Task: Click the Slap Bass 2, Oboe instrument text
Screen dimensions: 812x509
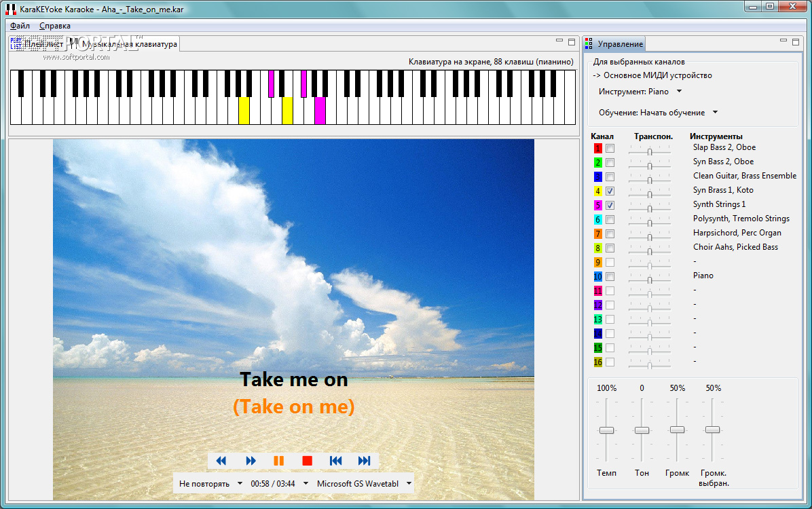Action: (724, 147)
